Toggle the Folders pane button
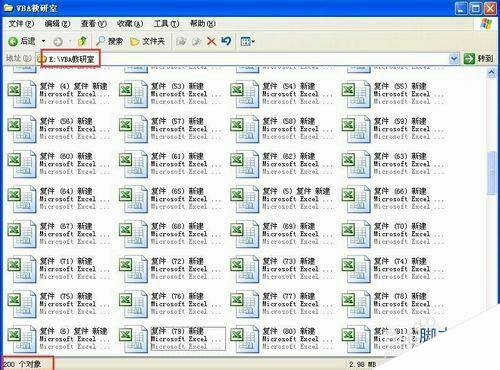 tap(148, 41)
